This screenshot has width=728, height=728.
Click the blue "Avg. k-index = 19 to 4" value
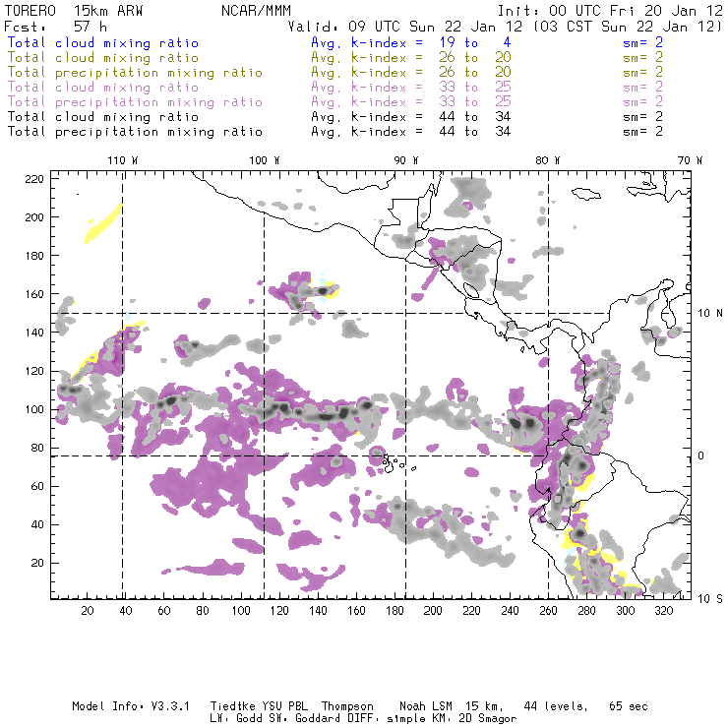point(411,42)
